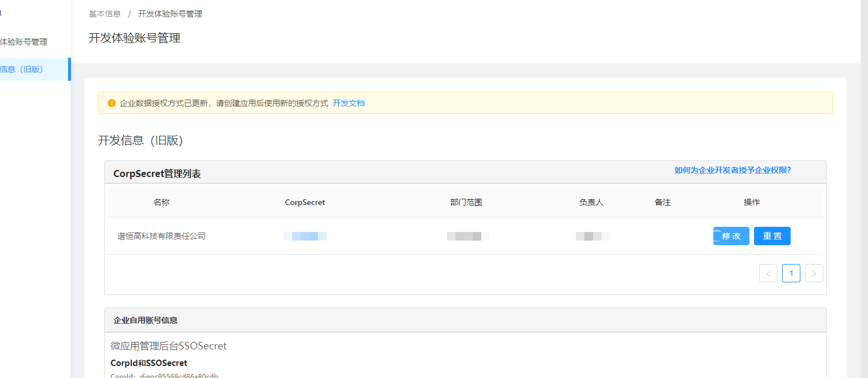Image resolution: width=868 pixels, height=378 pixels.
Task: Click the 部门范围 column header
Action: click(x=466, y=202)
